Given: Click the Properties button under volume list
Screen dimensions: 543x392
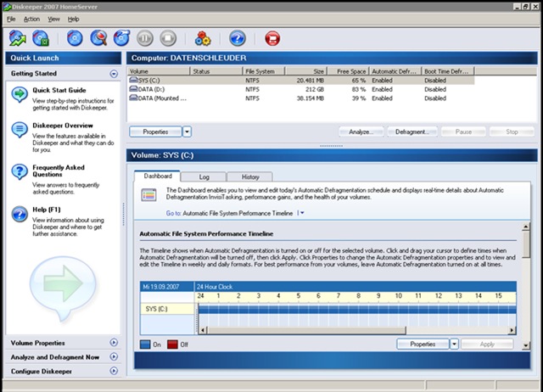Looking at the screenshot, I should pyautogui.click(x=155, y=132).
